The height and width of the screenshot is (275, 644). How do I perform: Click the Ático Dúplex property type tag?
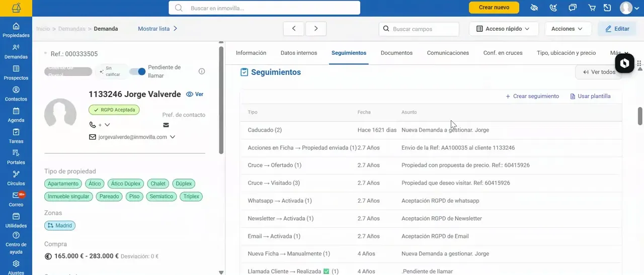[126, 184]
